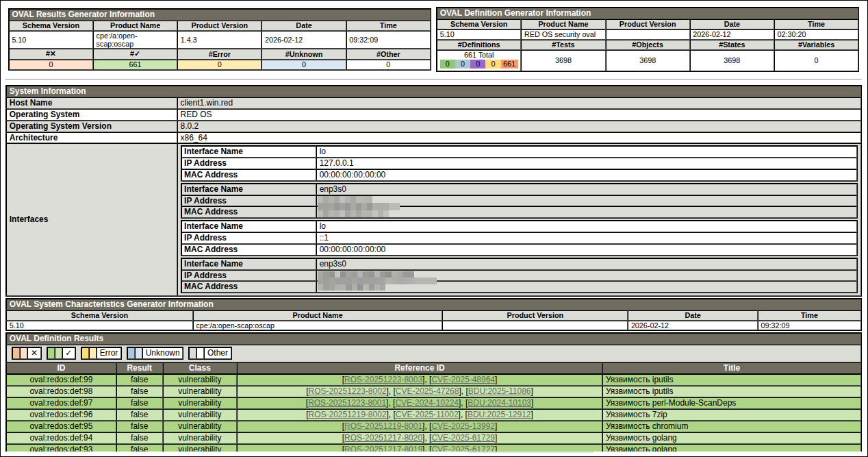Follow the BDU:2025-11086 link
This screenshot has width=868, height=457.
click(x=499, y=391)
